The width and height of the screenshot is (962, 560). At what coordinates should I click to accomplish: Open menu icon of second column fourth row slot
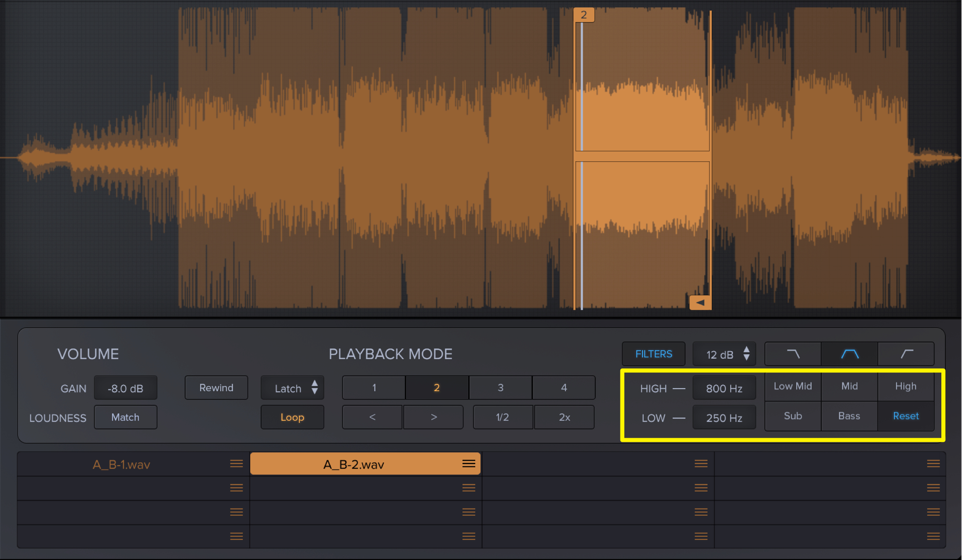[469, 536]
